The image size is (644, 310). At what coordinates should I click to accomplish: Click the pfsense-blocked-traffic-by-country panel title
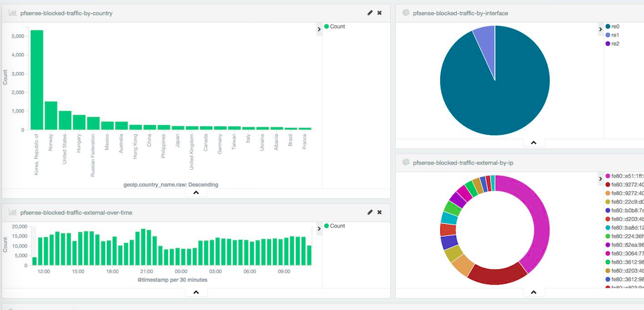coord(66,13)
